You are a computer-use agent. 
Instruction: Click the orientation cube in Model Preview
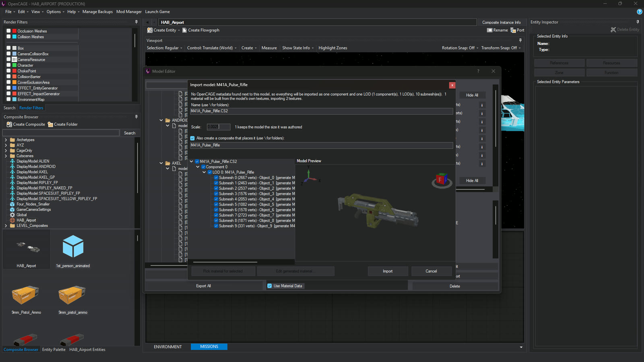tap(442, 180)
